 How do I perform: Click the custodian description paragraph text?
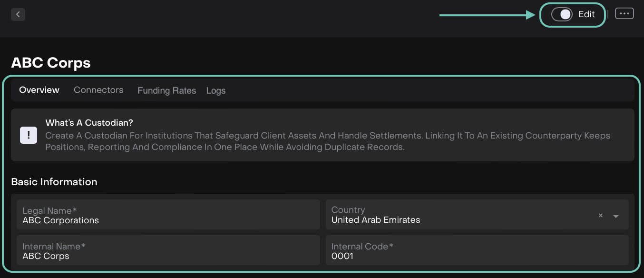click(327, 141)
